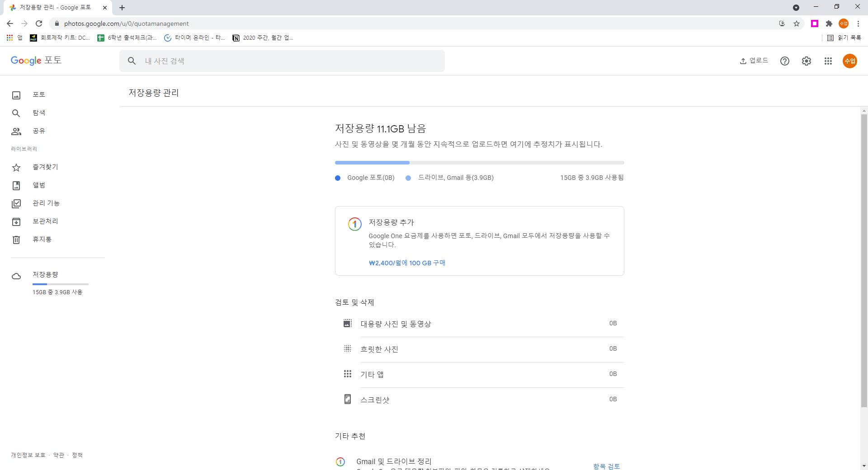This screenshot has width=868, height=470.
Task: Click the install app icon in the address bar
Action: click(x=782, y=23)
